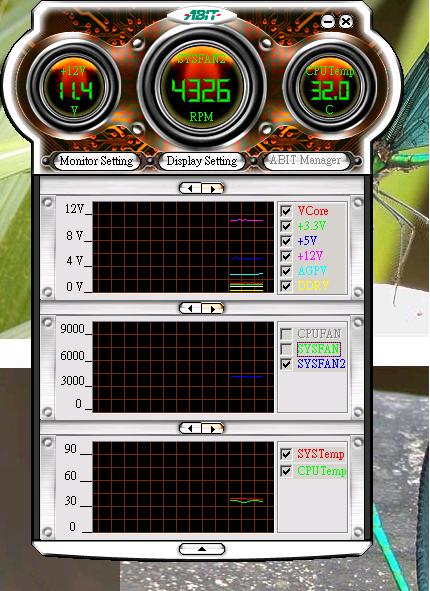Check the SYSFAN checkbox
The width and height of the screenshot is (430, 591).
click(286, 349)
